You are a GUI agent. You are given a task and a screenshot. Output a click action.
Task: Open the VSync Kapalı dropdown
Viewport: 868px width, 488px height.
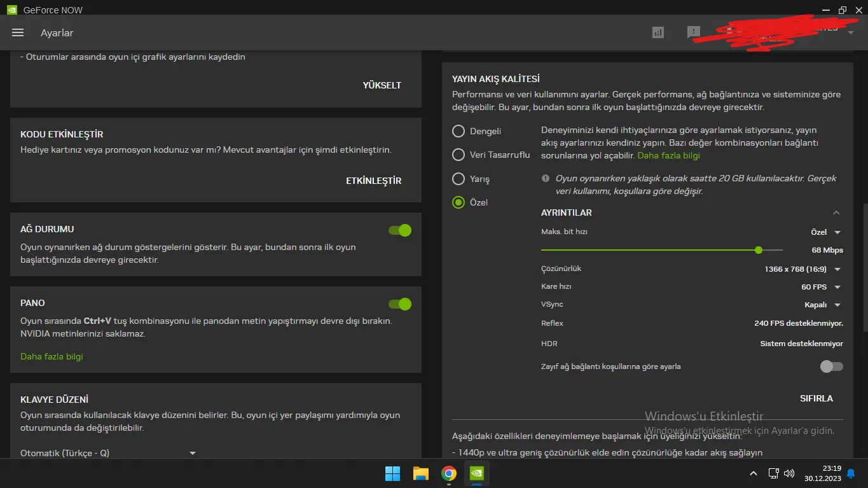(823, 305)
